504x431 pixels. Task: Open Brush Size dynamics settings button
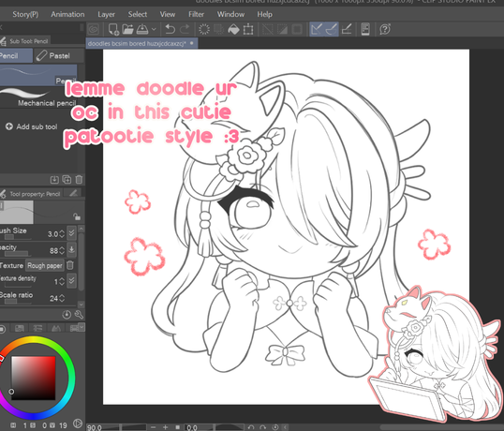pos(72,232)
